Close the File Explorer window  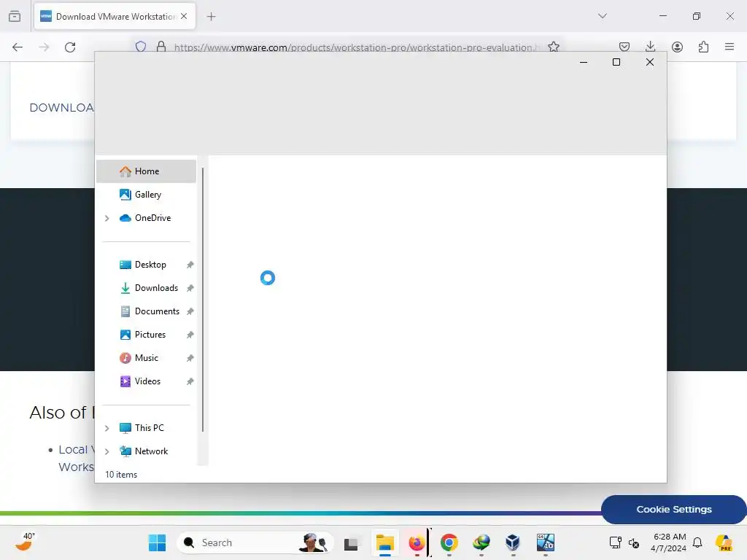[x=649, y=63]
